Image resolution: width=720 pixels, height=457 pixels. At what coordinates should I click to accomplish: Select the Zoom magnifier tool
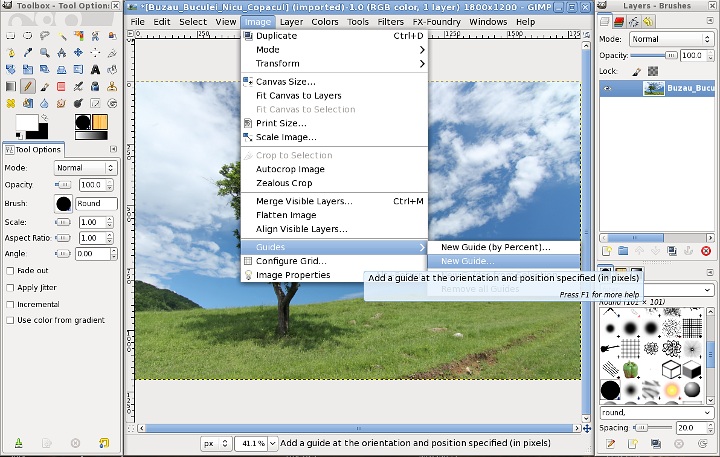[45, 53]
